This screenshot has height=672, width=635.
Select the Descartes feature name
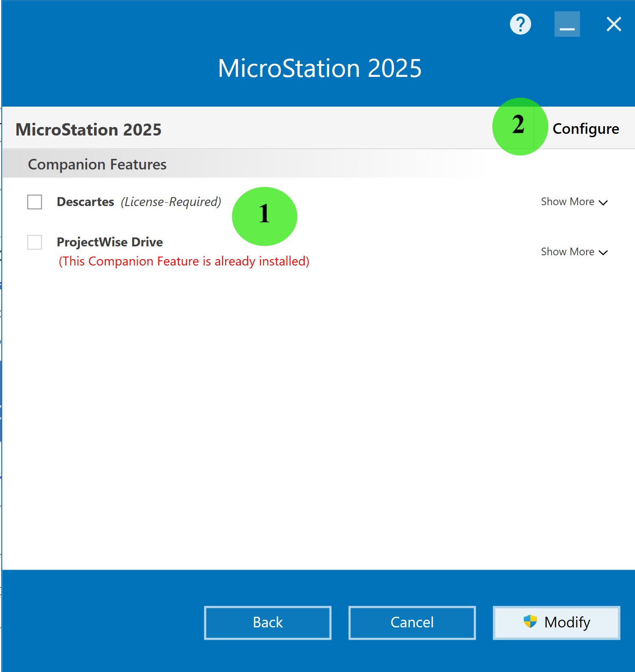click(85, 202)
